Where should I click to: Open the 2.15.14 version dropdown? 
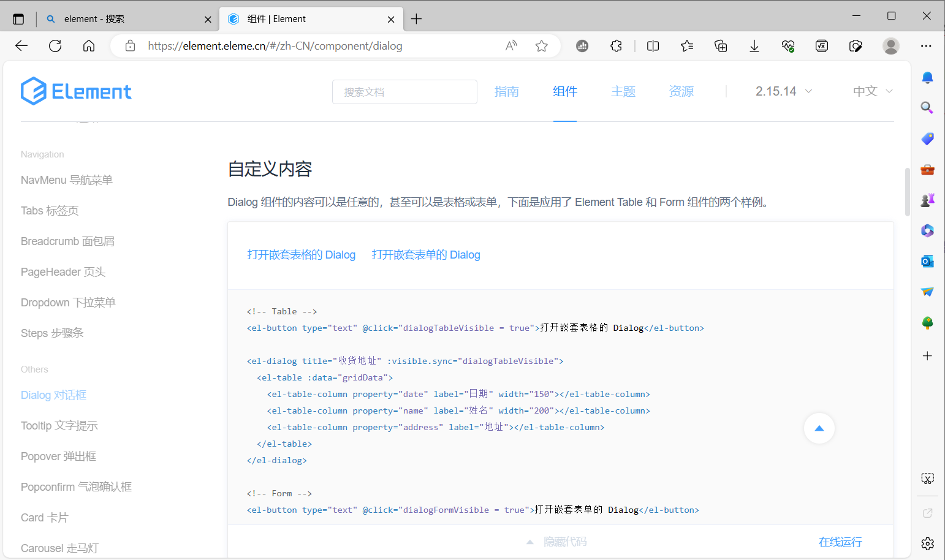pyautogui.click(x=783, y=91)
